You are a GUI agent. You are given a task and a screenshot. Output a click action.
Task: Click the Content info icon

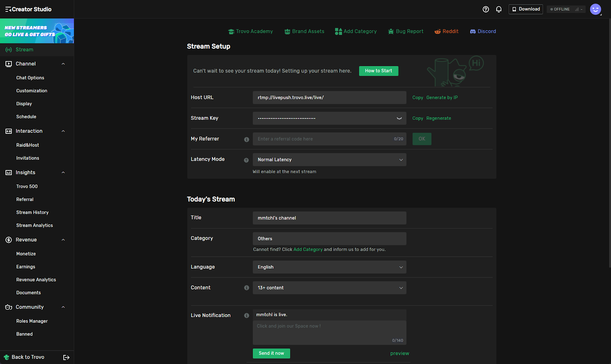click(x=246, y=288)
